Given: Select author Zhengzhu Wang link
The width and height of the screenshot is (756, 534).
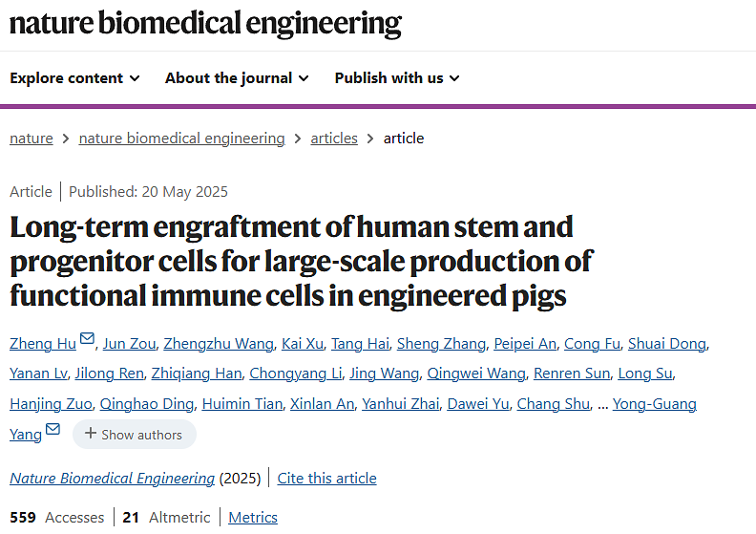Looking at the screenshot, I should point(218,344).
